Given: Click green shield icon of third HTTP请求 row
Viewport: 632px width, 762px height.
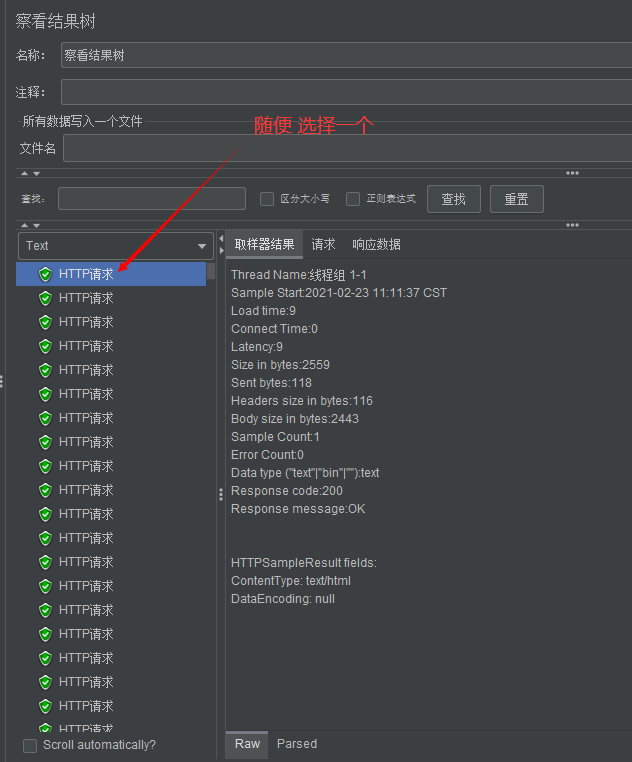Looking at the screenshot, I should (45, 322).
